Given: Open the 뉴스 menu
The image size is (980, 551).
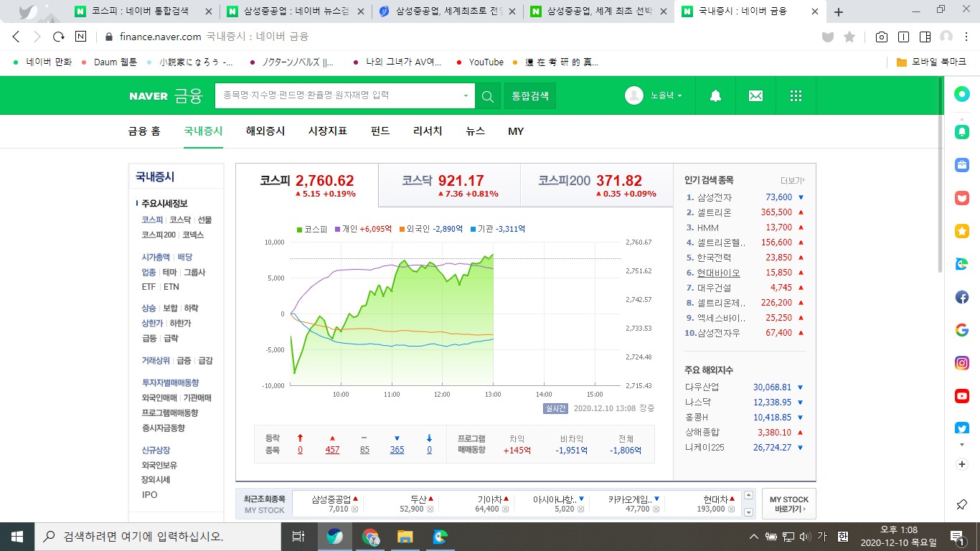Looking at the screenshot, I should tap(475, 131).
